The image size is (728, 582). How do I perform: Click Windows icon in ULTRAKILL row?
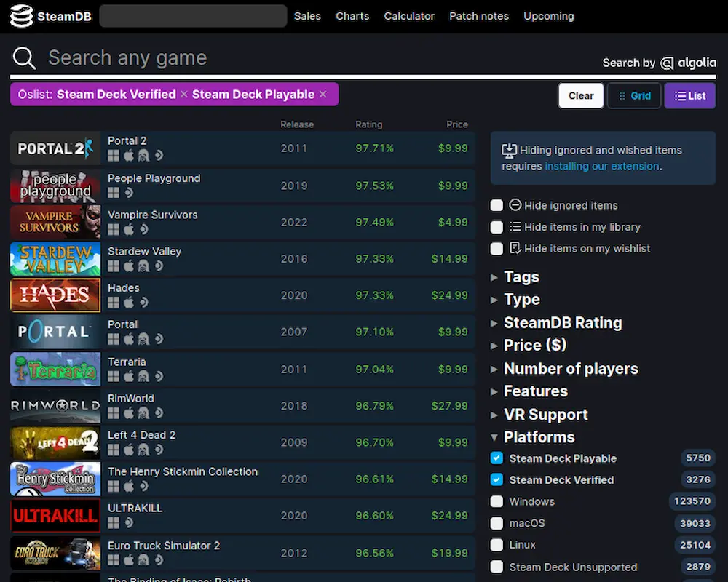coord(114,523)
